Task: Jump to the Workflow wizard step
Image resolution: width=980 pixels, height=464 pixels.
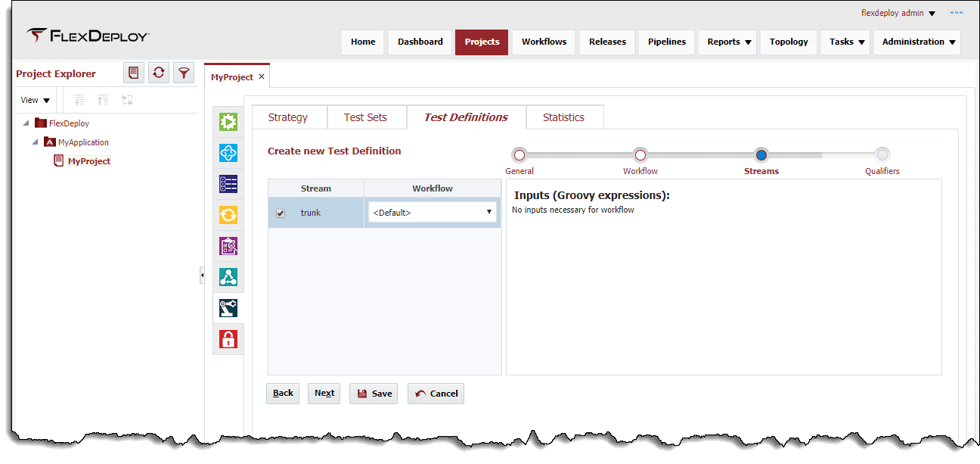Action: click(x=640, y=155)
